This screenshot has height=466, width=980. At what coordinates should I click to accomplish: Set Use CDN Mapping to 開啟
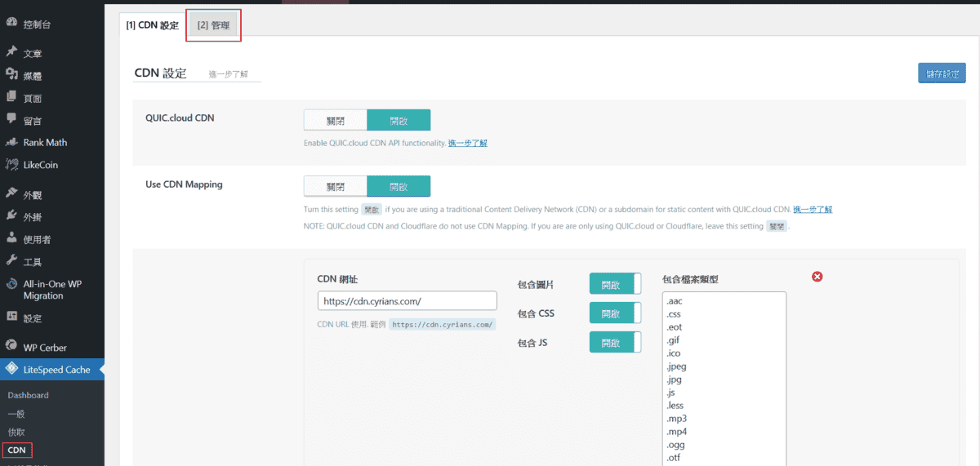[399, 186]
